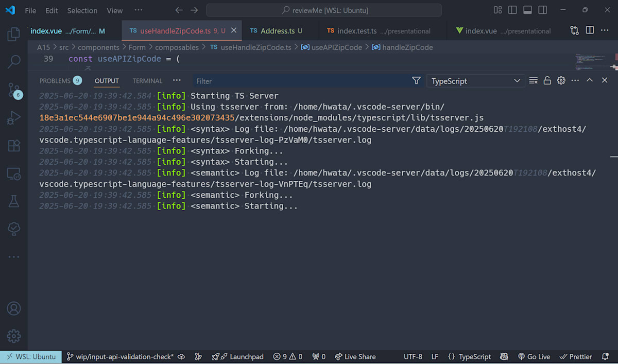Show more menu bar items ellipsis
This screenshot has height=364, width=618.
click(138, 10)
